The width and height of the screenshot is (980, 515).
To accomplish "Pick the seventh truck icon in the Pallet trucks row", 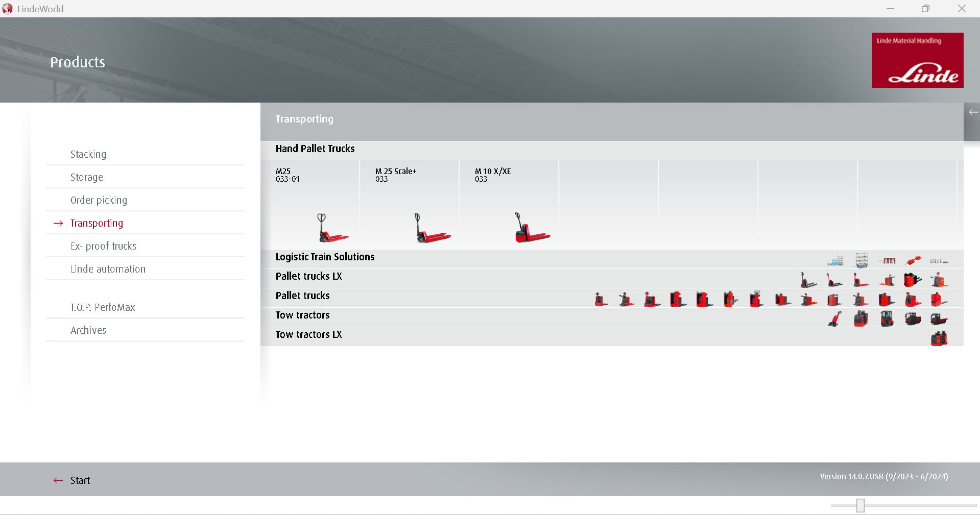I will pos(756,299).
